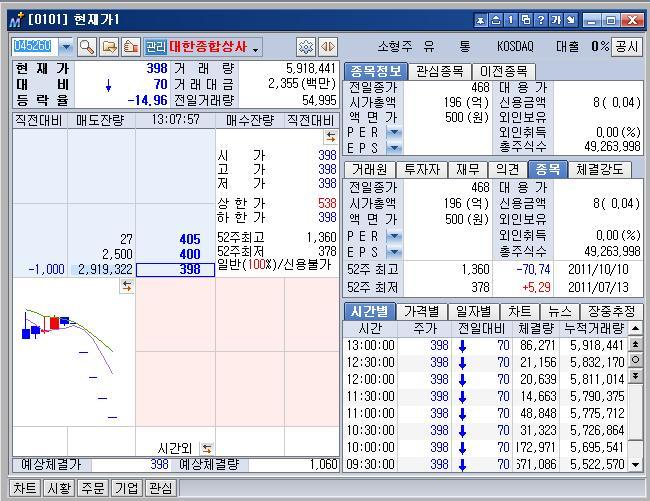
Task: Click the 52주 최고 date 2011/10/10
Action: tap(598, 269)
